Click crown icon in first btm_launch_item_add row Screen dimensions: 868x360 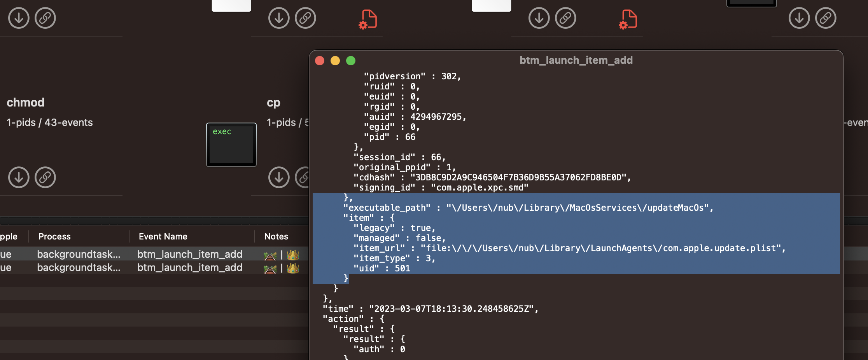(293, 255)
